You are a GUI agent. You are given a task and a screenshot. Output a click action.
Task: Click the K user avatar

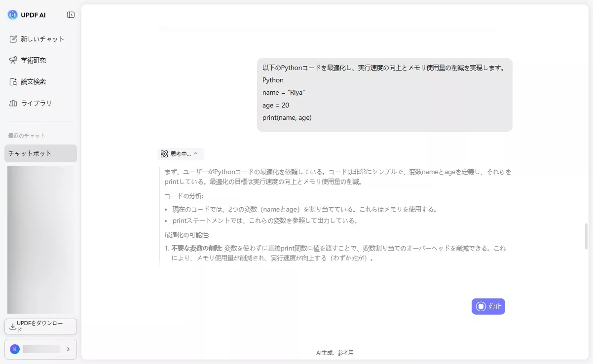pos(15,349)
